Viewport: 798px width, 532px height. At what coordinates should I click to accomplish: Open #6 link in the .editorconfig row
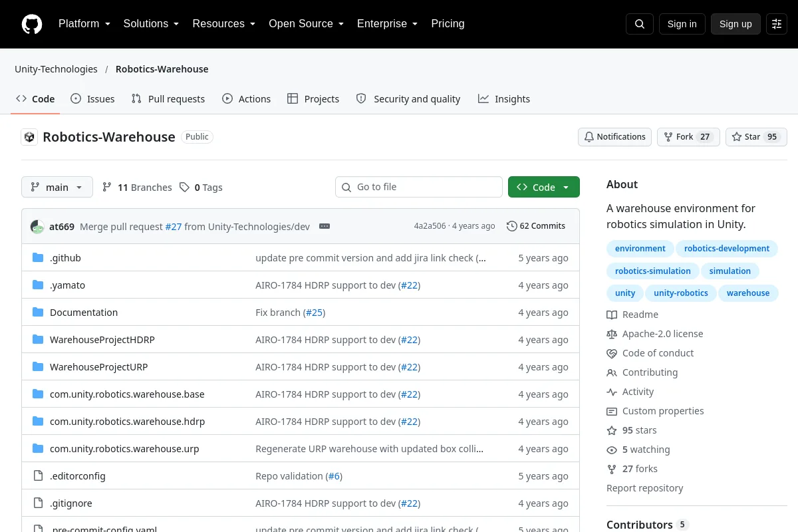pyautogui.click(x=334, y=476)
